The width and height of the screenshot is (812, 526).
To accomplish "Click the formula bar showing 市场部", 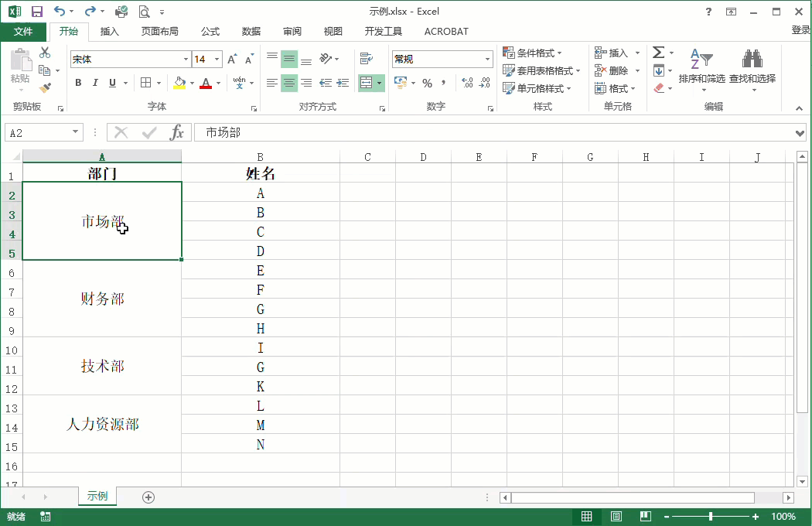I will point(500,133).
